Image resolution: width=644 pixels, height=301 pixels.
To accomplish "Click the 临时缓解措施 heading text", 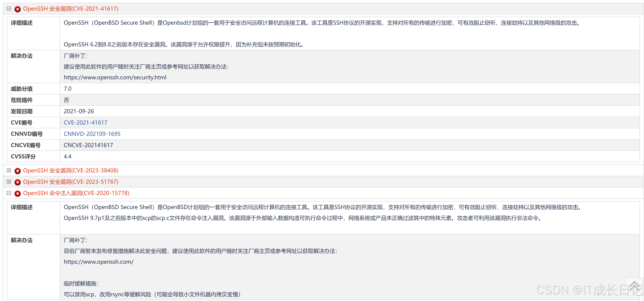I will tap(81, 283).
